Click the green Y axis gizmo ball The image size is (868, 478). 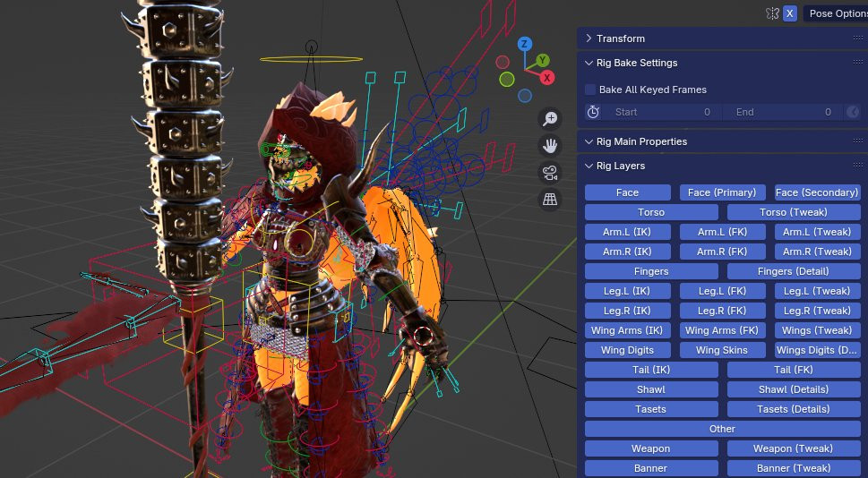coord(543,60)
